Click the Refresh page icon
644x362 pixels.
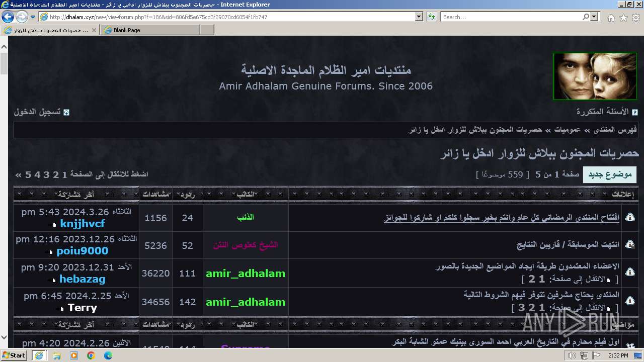pos(432,17)
